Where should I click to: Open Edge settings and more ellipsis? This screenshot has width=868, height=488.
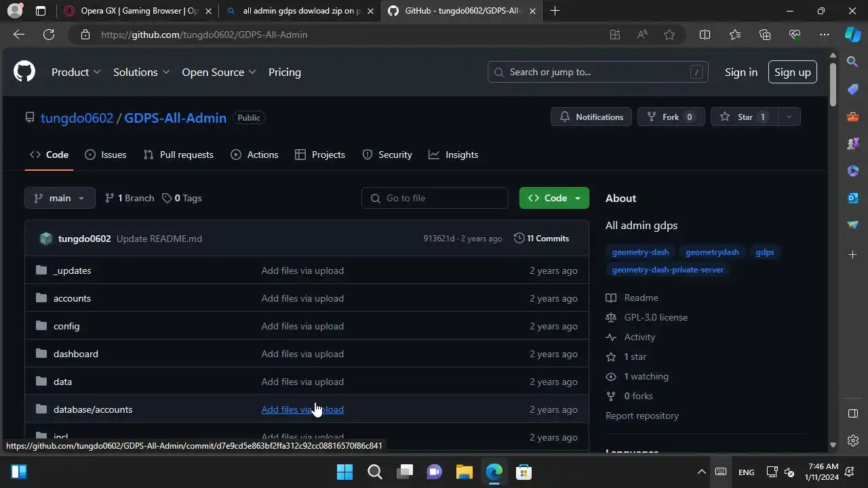click(x=825, y=35)
